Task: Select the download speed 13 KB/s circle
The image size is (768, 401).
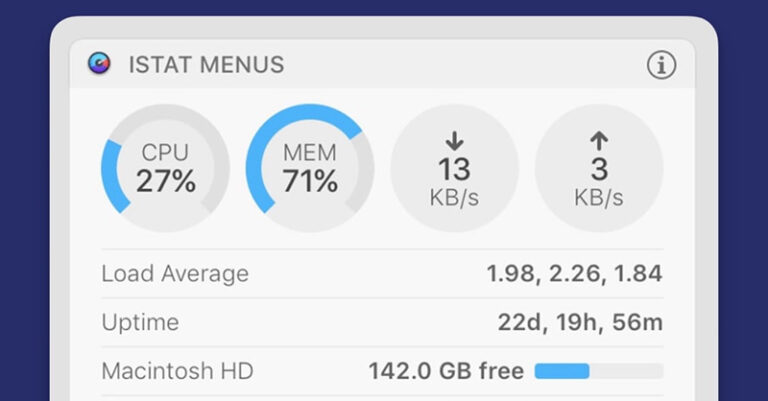Action: point(454,168)
